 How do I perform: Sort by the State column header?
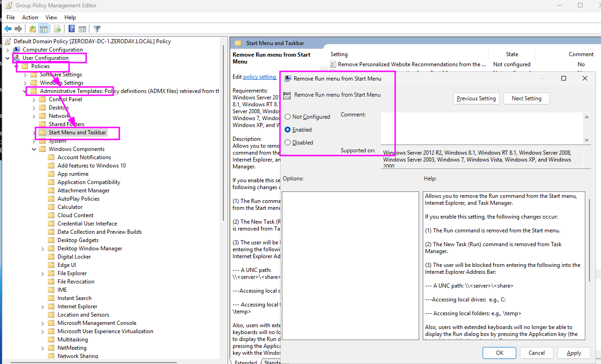pos(512,54)
